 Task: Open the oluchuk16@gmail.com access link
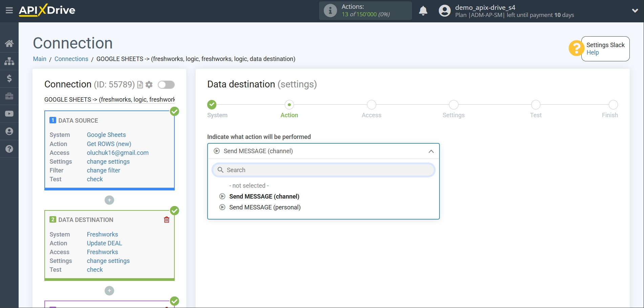pyautogui.click(x=118, y=153)
